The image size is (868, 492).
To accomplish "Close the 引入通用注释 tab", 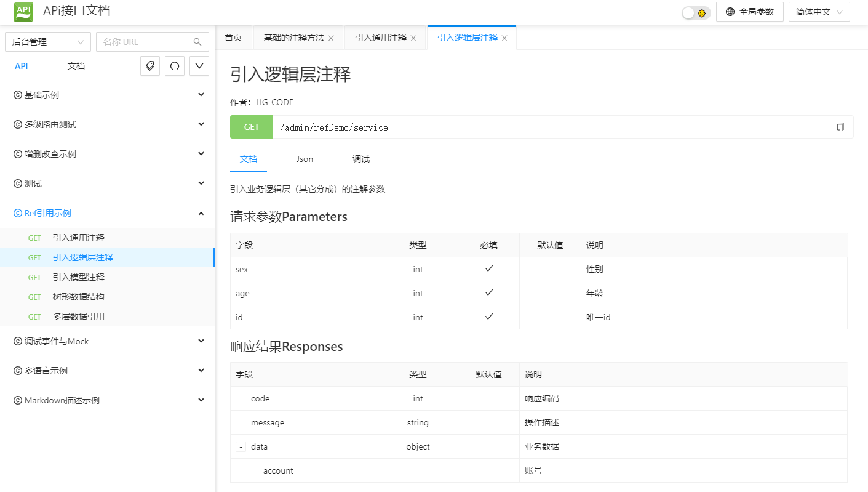I will tap(413, 38).
